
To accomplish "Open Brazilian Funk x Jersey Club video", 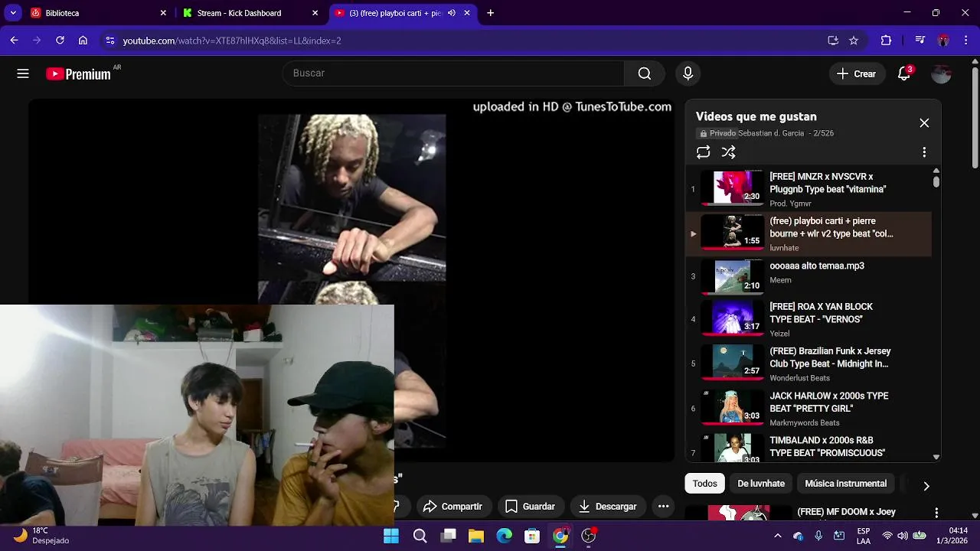I will point(808,364).
